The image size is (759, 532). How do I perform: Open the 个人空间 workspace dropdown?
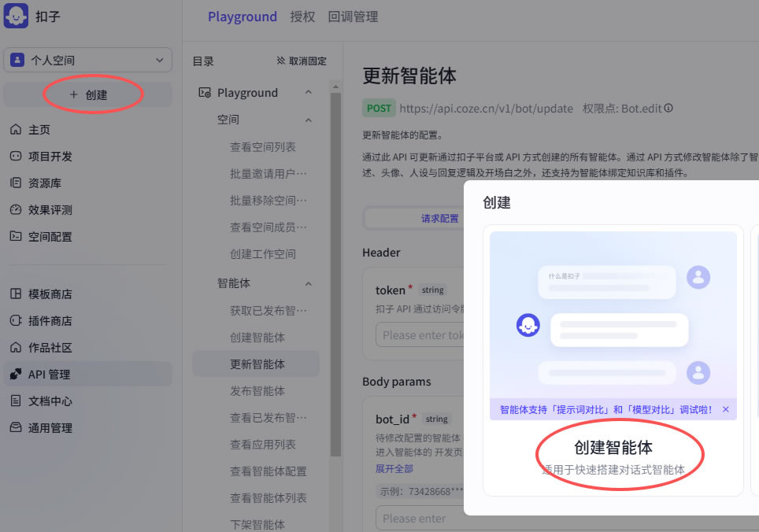click(x=87, y=60)
